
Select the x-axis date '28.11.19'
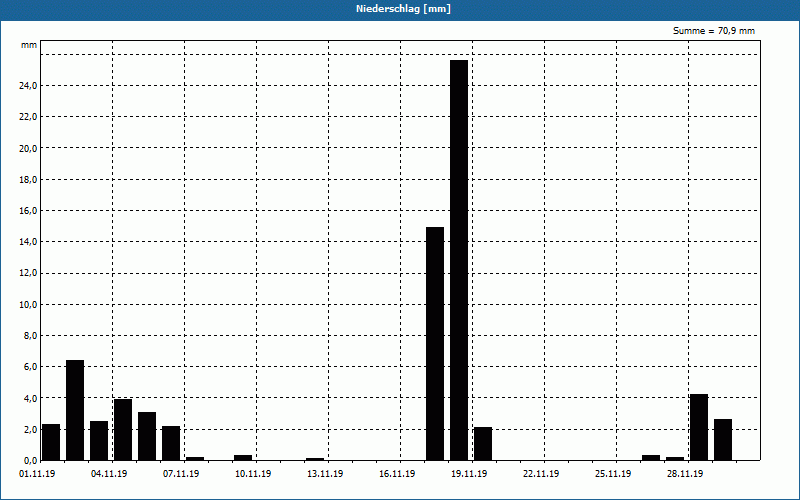coord(684,474)
